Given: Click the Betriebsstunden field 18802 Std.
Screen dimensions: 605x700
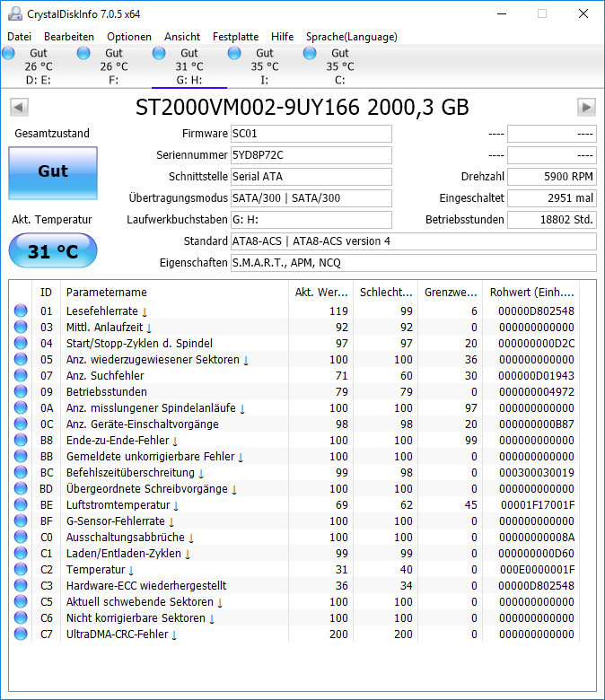Looking at the screenshot, I should click(x=552, y=220).
